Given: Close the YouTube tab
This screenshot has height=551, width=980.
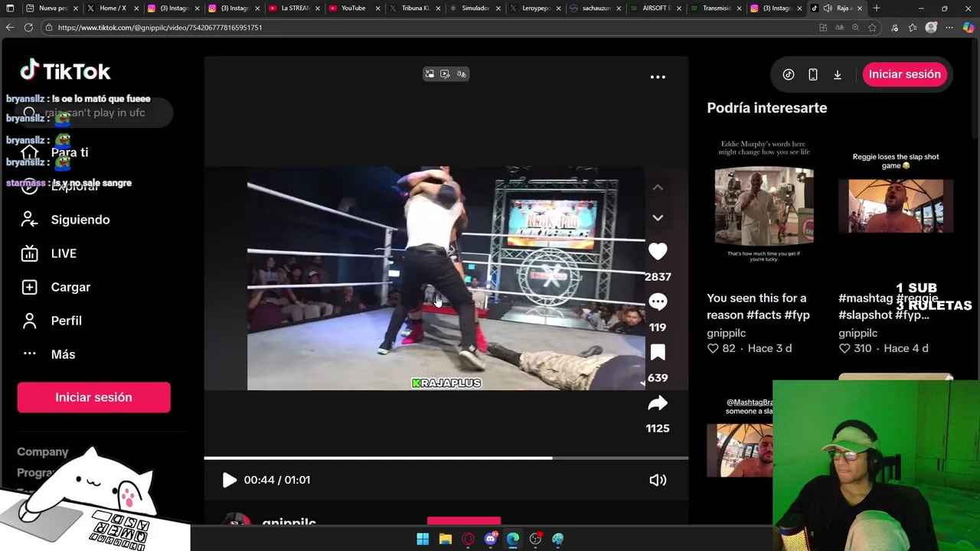Looking at the screenshot, I should click(377, 8).
